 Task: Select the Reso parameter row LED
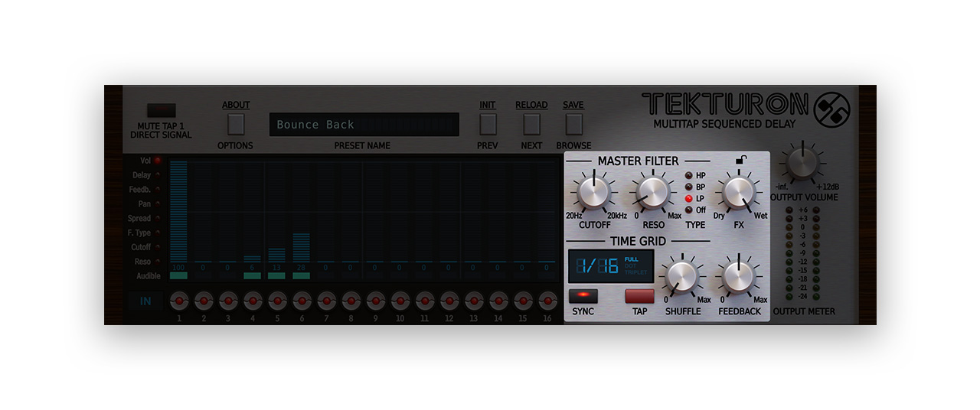point(158,262)
